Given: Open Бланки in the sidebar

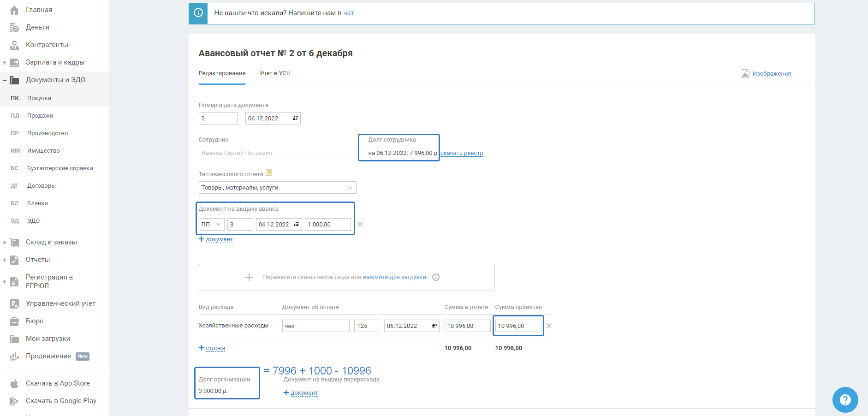Looking at the screenshot, I should tap(37, 203).
